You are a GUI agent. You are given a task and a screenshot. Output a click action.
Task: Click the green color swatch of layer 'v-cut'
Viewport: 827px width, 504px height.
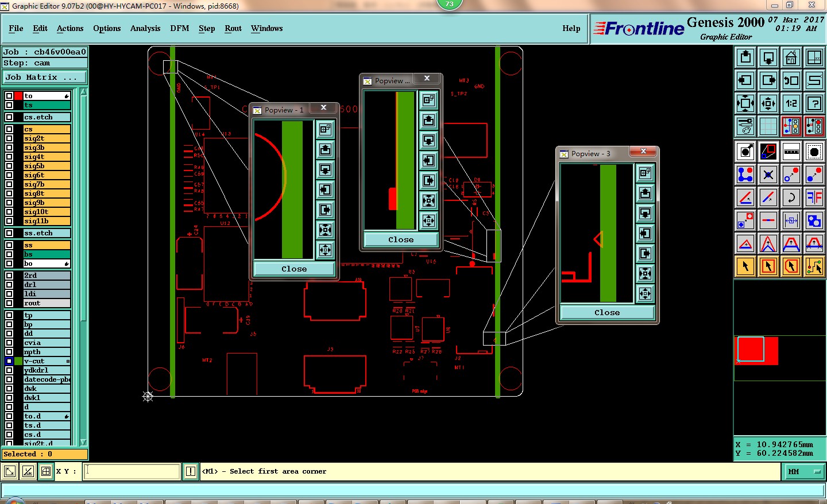click(x=18, y=361)
